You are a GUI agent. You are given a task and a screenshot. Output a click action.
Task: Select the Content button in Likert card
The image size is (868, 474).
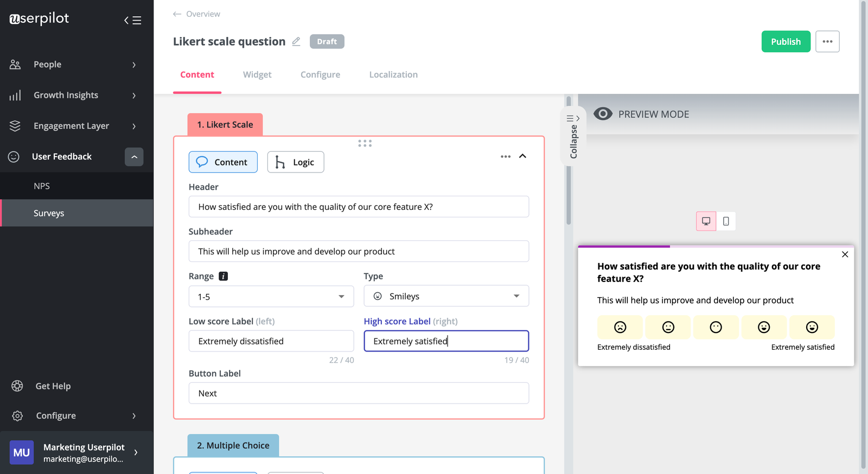click(223, 162)
